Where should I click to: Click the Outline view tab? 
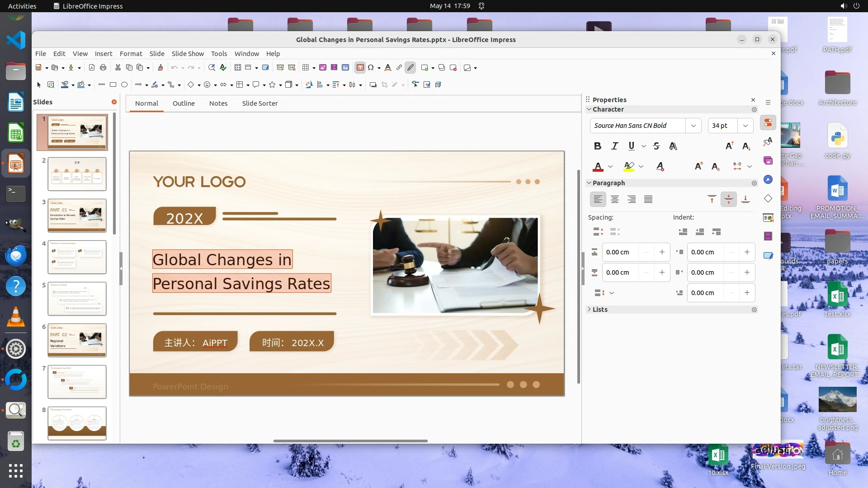(x=184, y=103)
